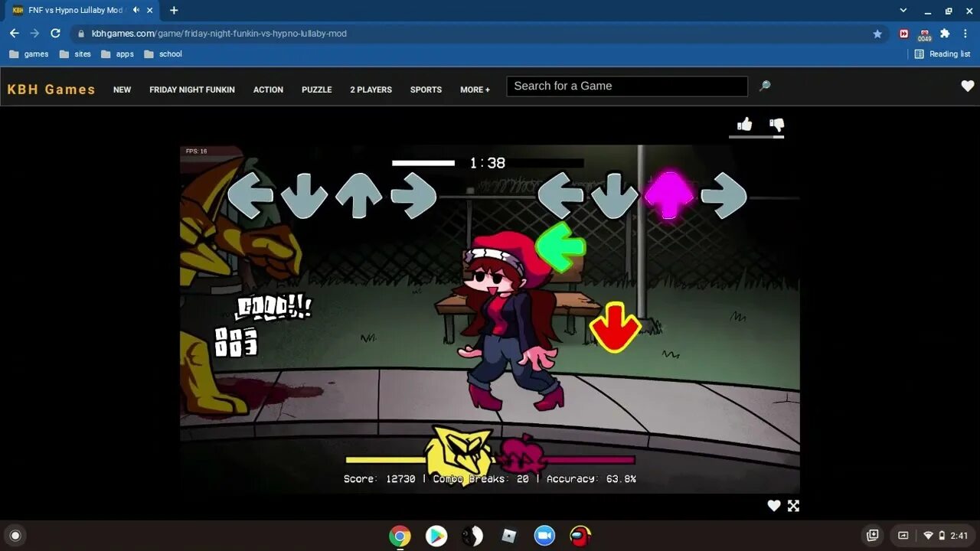The width and height of the screenshot is (980, 551).
Task: Open the NEW games menu item
Action: tap(122, 90)
